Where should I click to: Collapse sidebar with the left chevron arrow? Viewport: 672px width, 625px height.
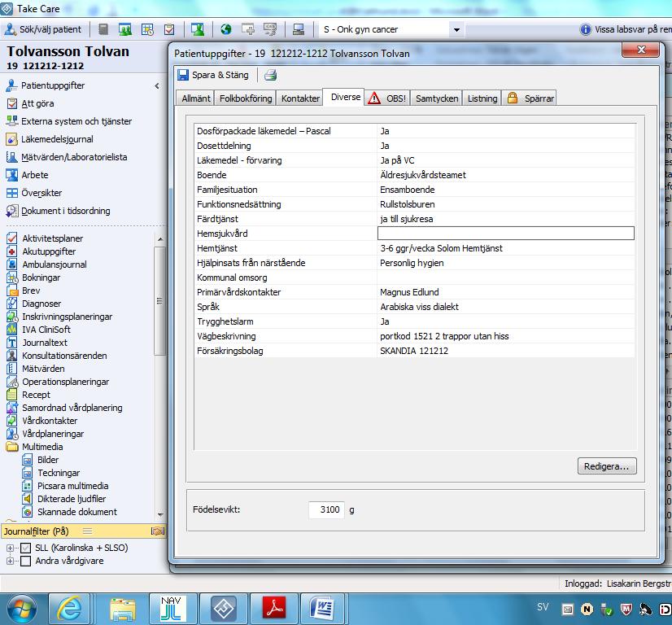(157, 85)
